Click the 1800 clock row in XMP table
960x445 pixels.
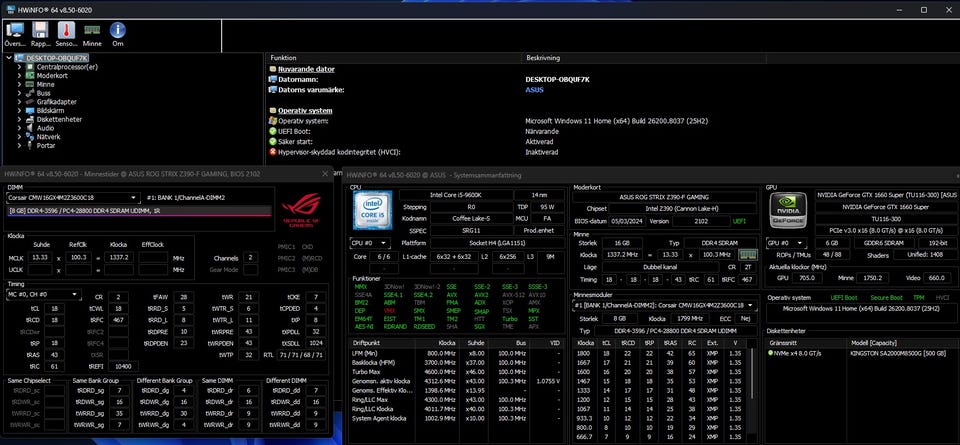(663, 353)
